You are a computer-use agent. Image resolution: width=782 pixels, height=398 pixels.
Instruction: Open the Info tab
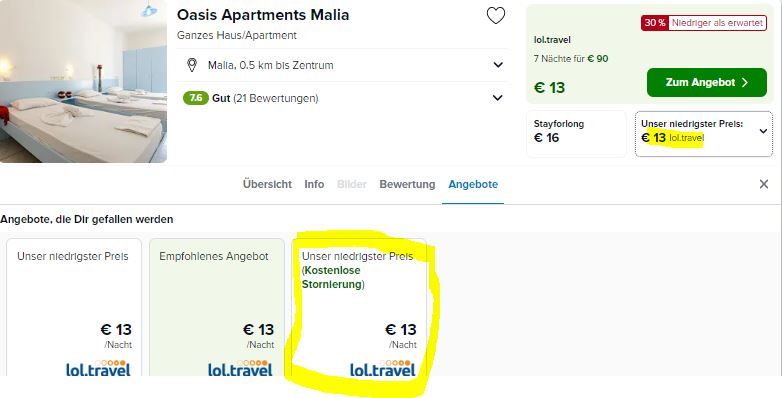click(x=314, y=184)
